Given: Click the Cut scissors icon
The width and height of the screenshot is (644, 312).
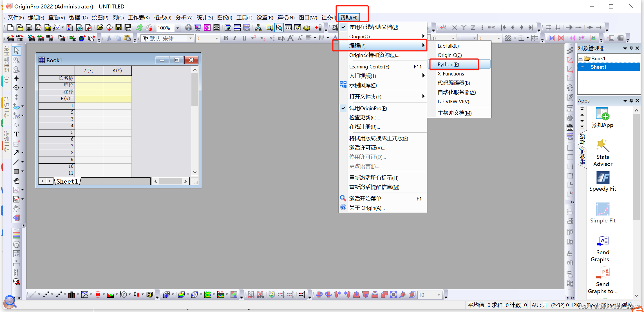Looking at the screenshot, I should 109,38.
